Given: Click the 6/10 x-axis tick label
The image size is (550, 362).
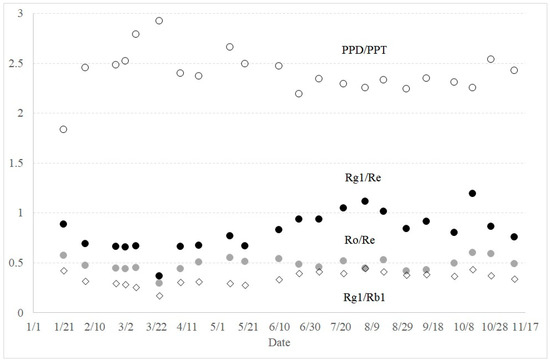Looking at the screenshot, I should pos(280,327).
